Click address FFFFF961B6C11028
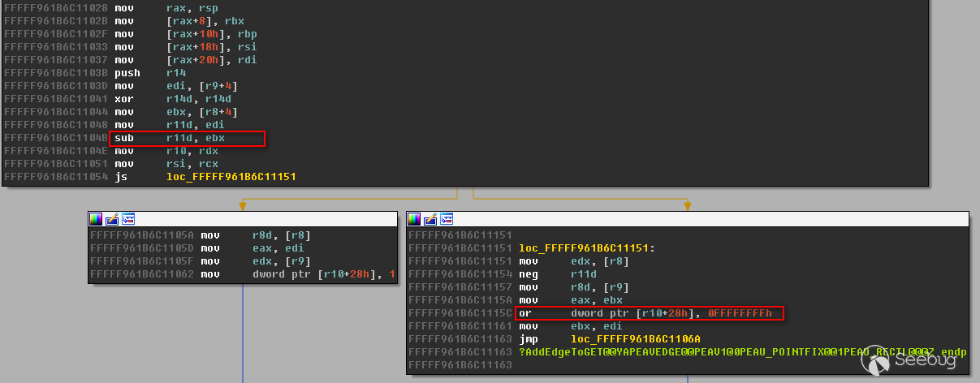The height and width of the screenshot is (383, 980). coord(55,9)
